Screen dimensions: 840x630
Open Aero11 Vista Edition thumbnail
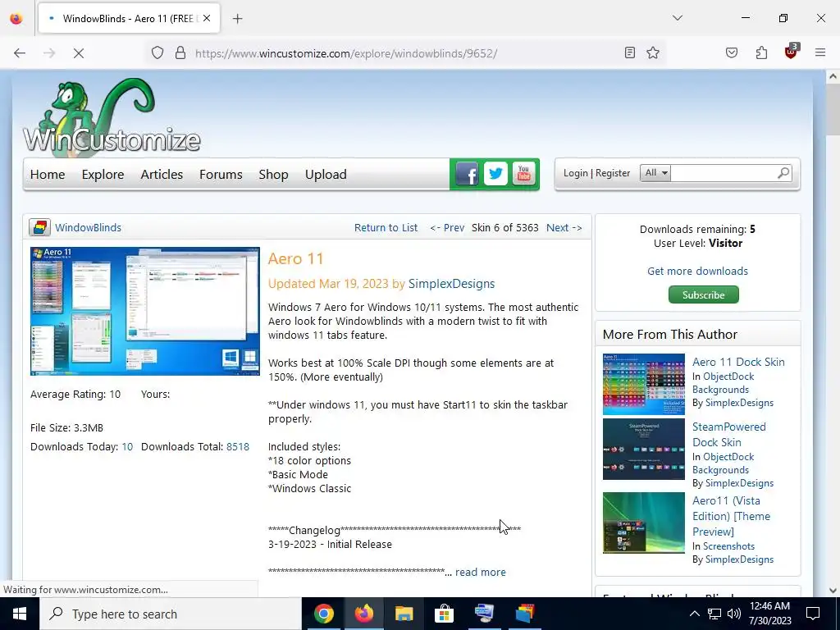tap(644, 523)
